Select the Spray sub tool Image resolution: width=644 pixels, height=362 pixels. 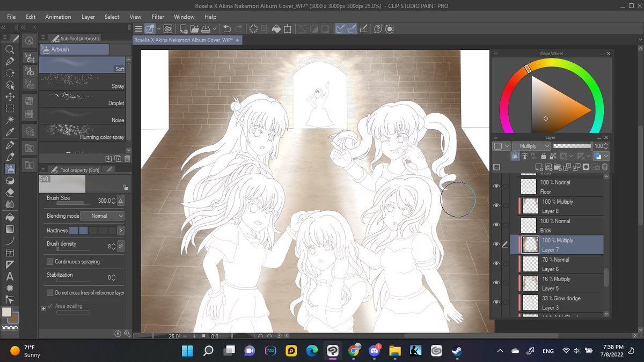82,83
